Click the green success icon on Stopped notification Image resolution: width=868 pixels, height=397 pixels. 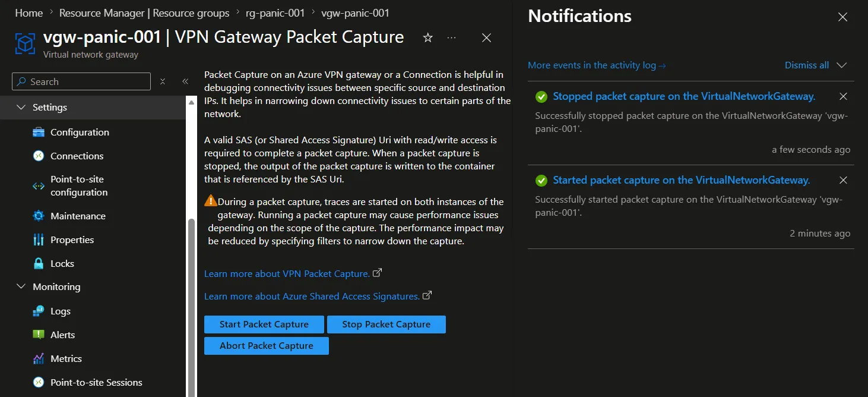pos(541,96)
